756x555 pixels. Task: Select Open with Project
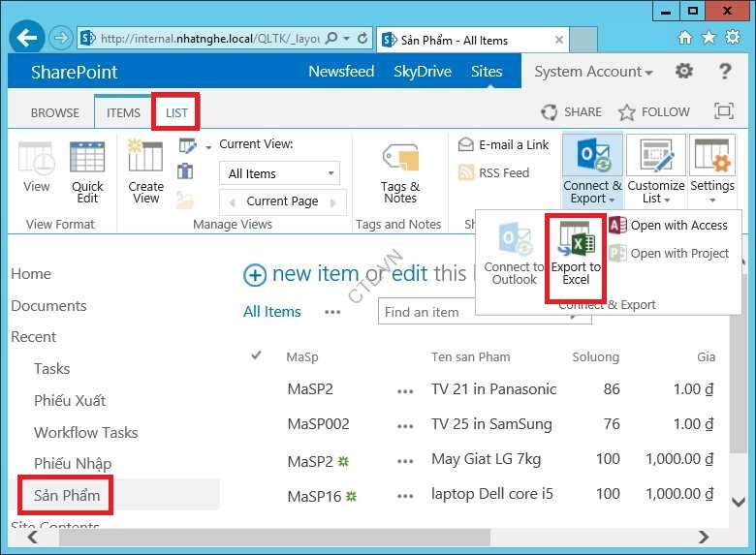(x=668, y=253)
